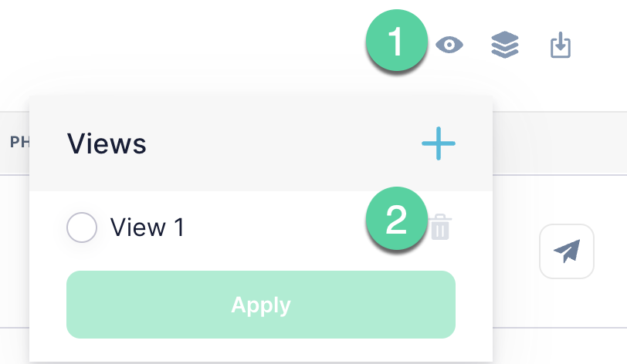This screenshot has height=364, width=627.
Task: Click the green step 2 badge
Action: click(x=397, y=218)
